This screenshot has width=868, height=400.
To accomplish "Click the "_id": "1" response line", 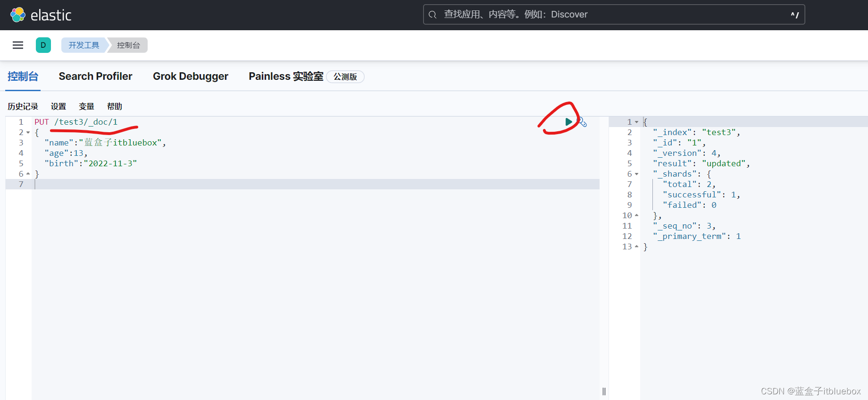I will (x=679, y=143).
